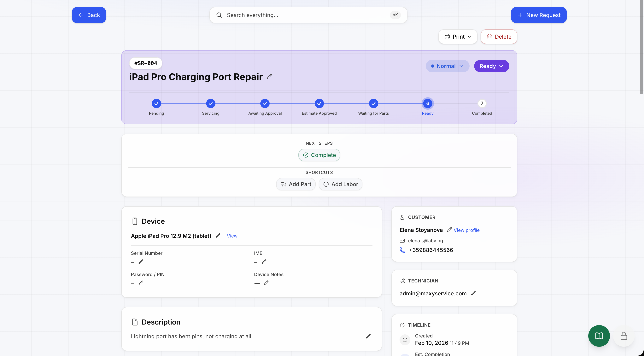Edit the serial number with the pencil icon
The image size is (644, 356).
click(141, 262)
